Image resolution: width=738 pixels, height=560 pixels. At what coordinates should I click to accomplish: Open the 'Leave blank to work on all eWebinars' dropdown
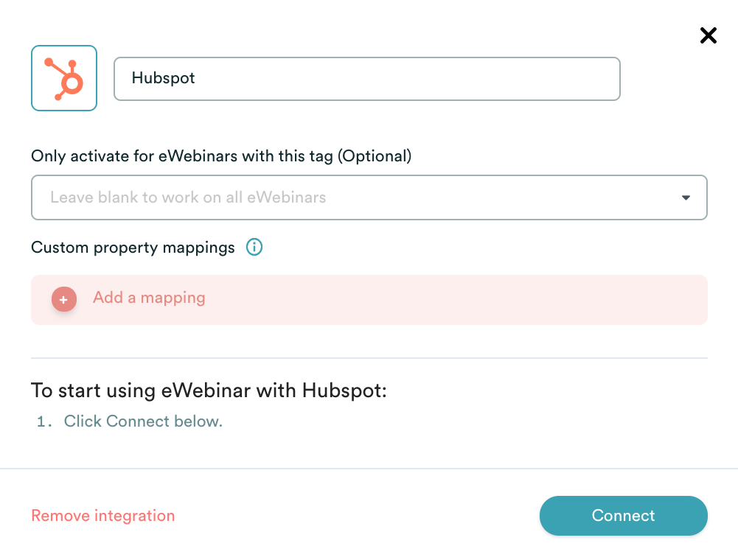[354, 197]
